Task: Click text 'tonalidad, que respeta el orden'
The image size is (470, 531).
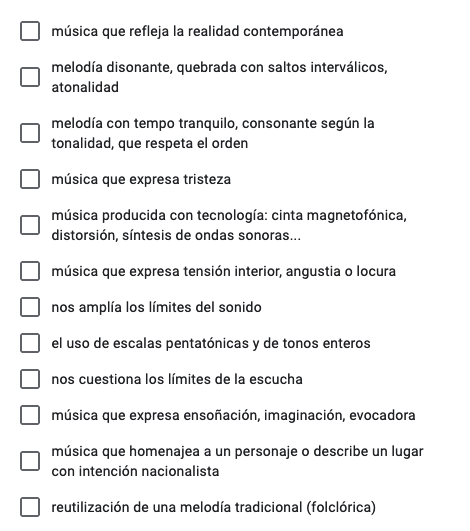Action: (x=150, y=144)
